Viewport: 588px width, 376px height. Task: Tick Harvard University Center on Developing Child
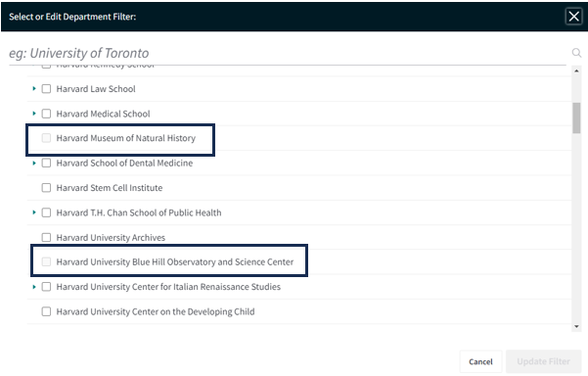click(46, 311)
